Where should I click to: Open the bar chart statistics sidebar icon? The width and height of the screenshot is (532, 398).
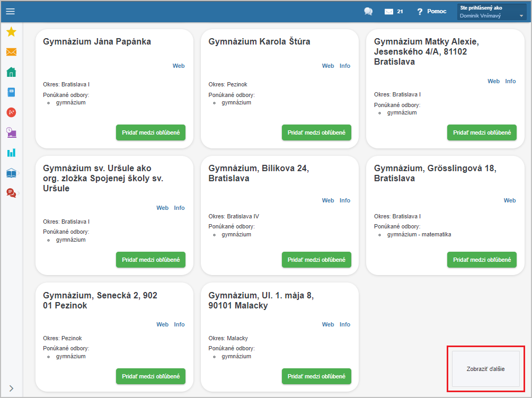(11, 152)
